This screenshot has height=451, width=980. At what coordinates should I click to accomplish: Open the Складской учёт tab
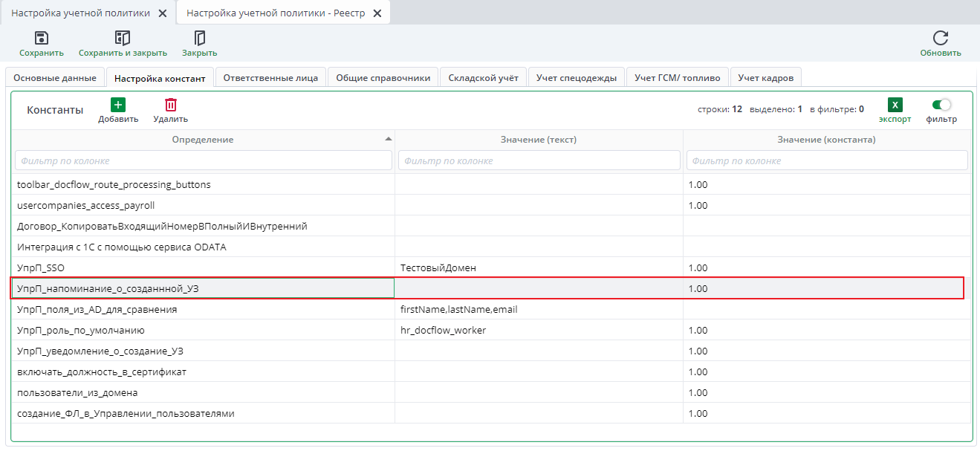click(483, 77)
